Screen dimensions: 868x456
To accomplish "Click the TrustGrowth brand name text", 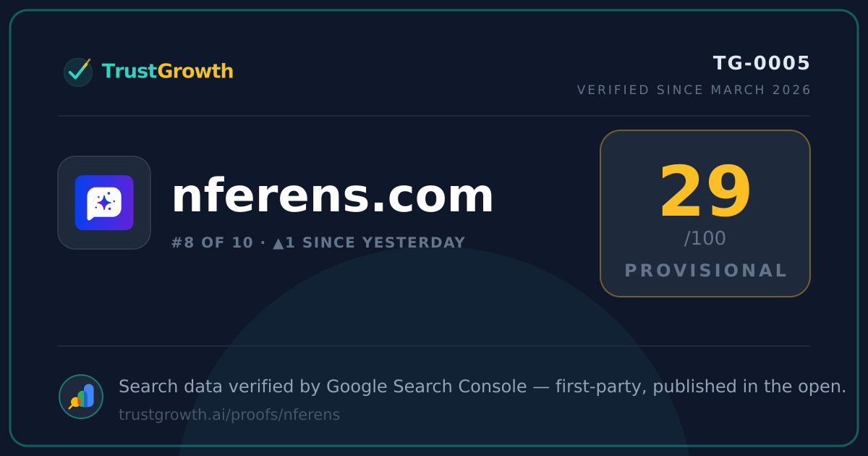I will (x=167, y=72).
